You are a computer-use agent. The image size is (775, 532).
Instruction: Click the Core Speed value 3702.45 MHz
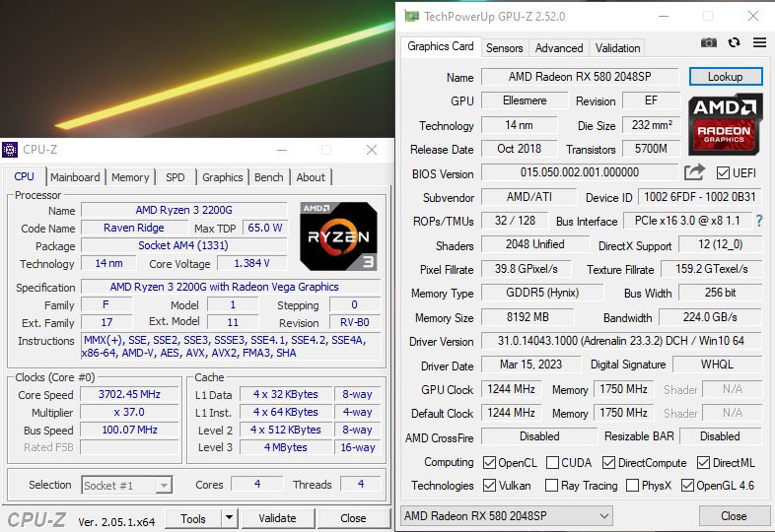click(x=129, y=394)
